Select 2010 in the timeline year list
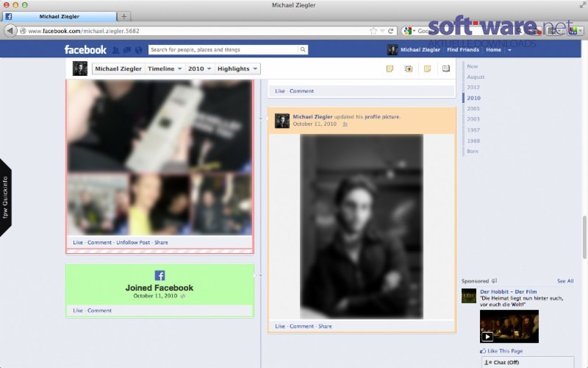Image resolution: width=588 pixels, height=368 pixels. [x=473, y=98]
